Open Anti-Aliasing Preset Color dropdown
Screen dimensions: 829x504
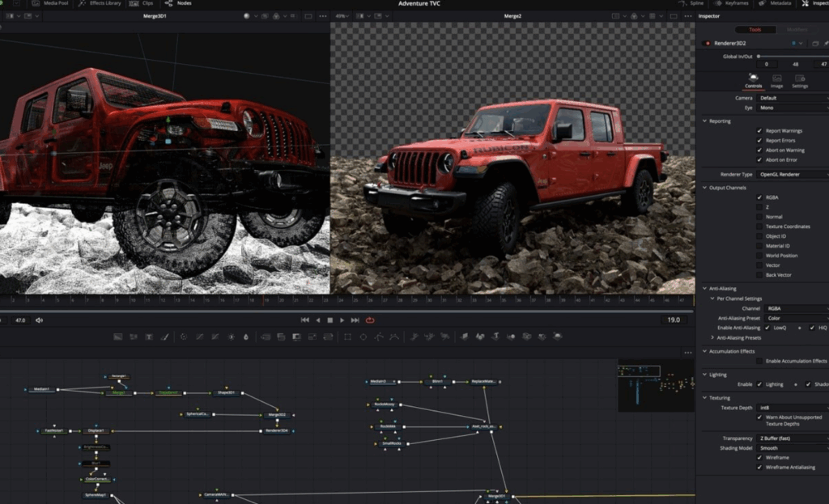tap(797, 318)
